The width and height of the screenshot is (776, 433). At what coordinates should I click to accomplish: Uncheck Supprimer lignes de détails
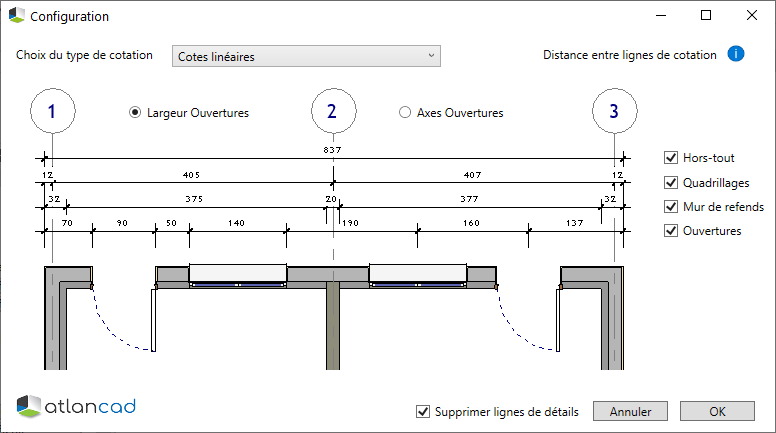[423, 412]
